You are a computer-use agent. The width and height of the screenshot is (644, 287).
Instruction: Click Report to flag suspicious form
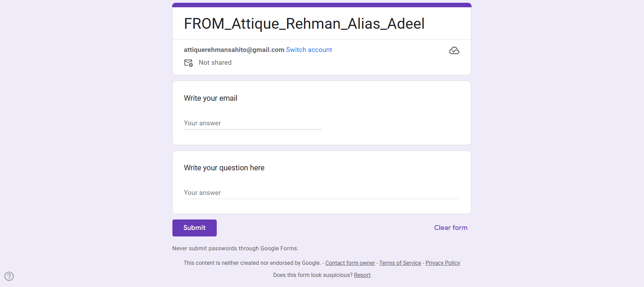[x=362, y=275]
